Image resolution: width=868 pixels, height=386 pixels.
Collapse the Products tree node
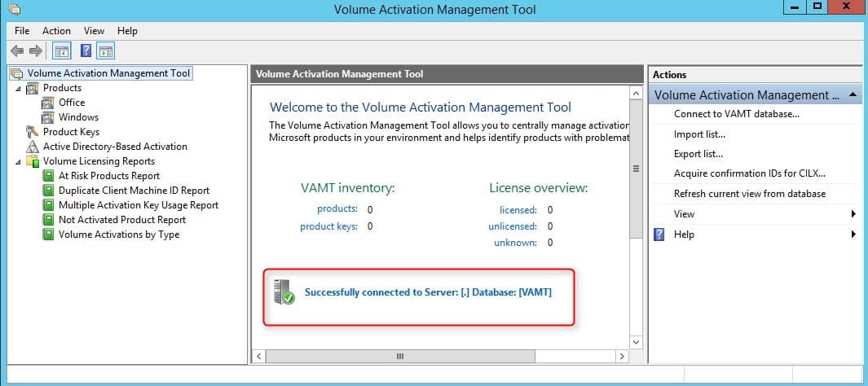click(x=18, y=89)
